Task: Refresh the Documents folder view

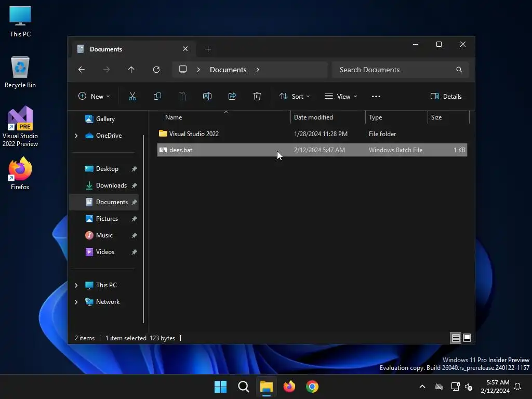Action: pyautogui.click(x=156, y=70)
